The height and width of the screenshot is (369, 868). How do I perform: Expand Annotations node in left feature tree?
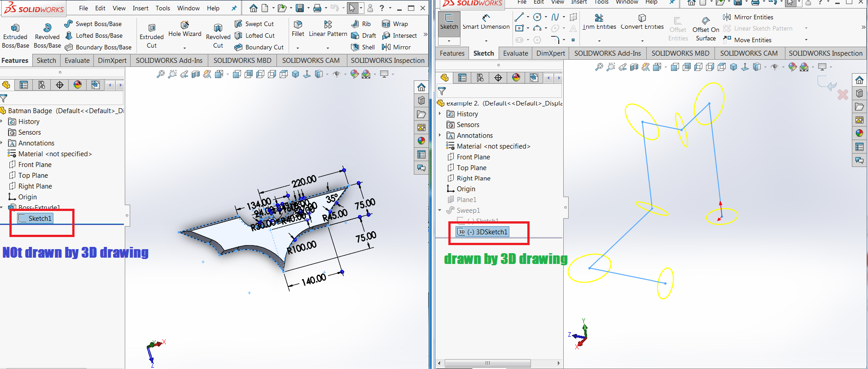pyautogui.click(x=2, y=143)
